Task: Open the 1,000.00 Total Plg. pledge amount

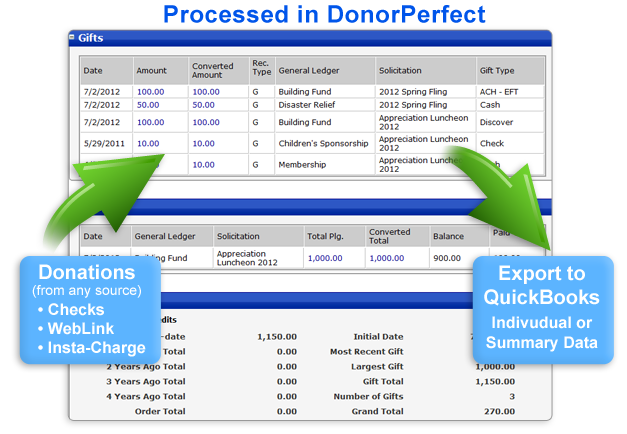Action: tap(325, 258)
